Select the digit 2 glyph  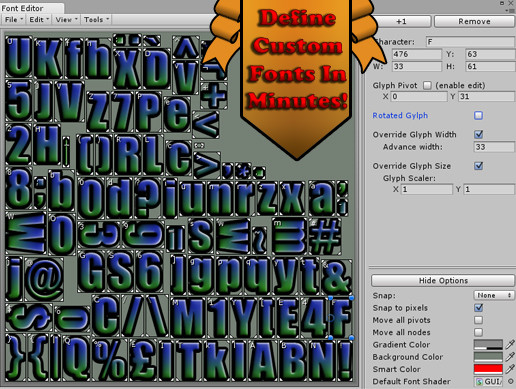pos(19,144)
